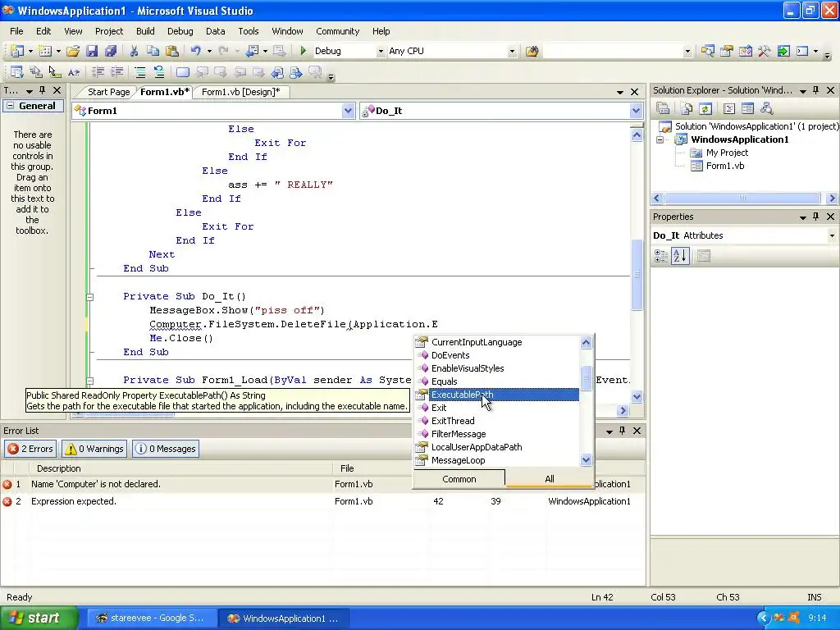Click the Find in Files binoculars icon

(x=532, y=51)
